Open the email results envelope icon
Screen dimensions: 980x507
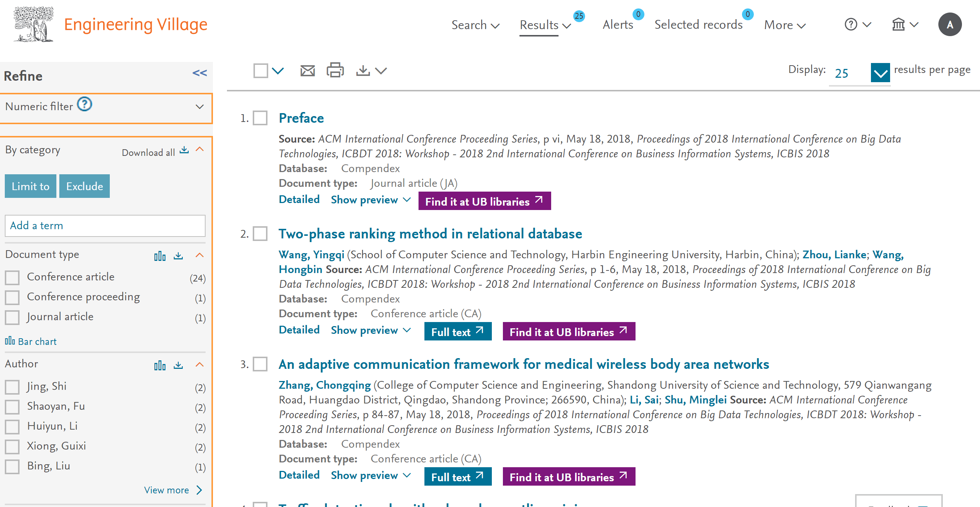[307, 71]
